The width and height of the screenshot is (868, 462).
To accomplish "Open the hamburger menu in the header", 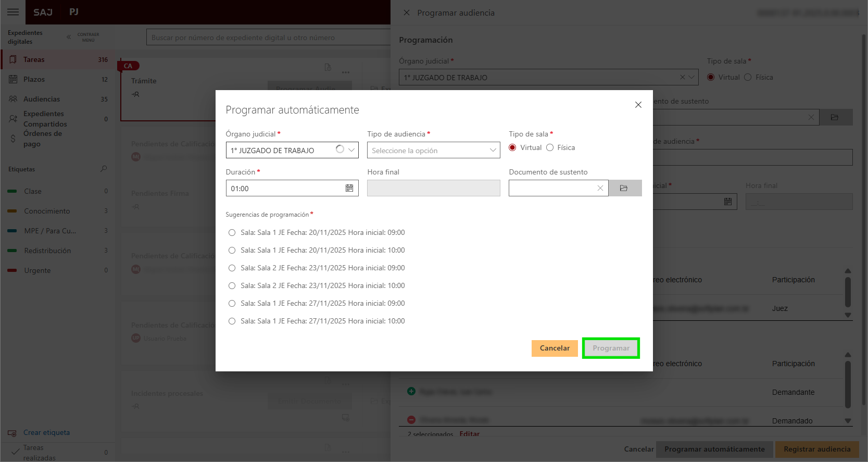I will 13,12.
